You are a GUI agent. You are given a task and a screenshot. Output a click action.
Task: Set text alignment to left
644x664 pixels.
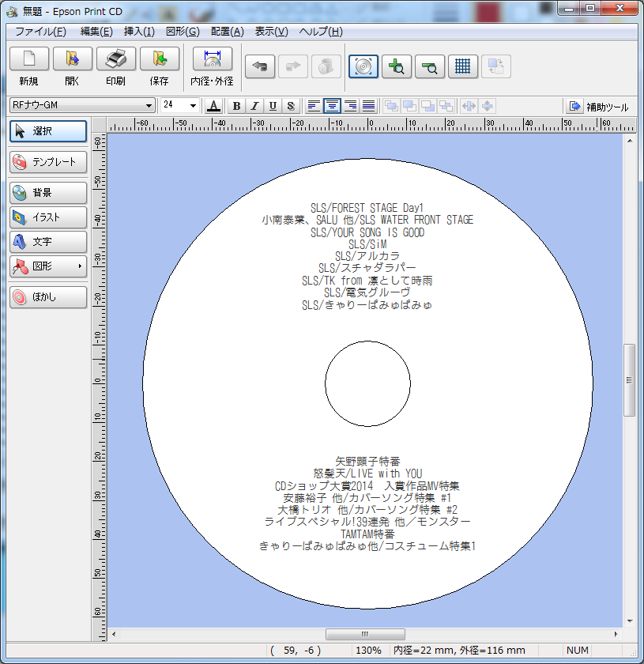tap(314, 105)
